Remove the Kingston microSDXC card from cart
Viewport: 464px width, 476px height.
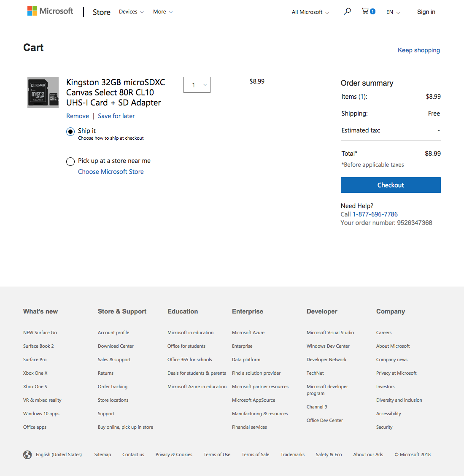pyautogui.click(x=78, y=116)
